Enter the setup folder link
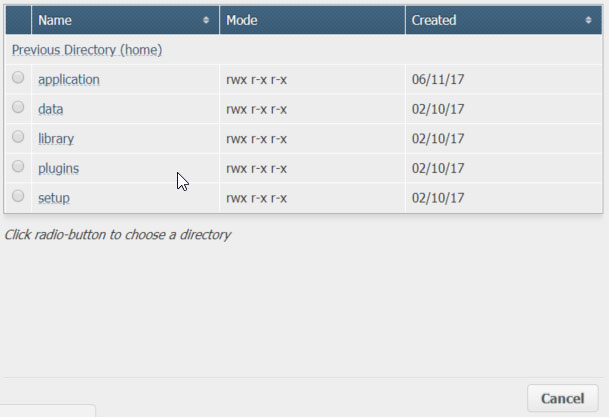The image size is (609, 417). (54, 198)
